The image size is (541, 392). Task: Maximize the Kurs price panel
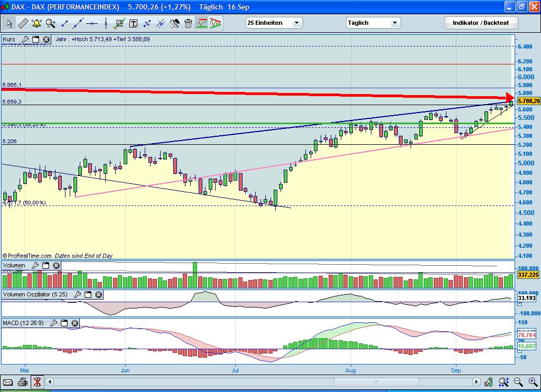[35, 39]
